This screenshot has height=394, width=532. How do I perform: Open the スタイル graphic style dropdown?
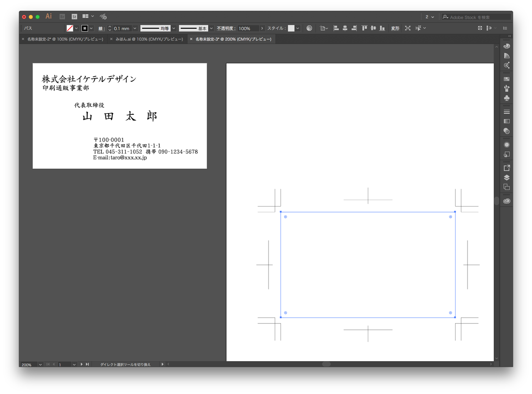click(298, 28)
